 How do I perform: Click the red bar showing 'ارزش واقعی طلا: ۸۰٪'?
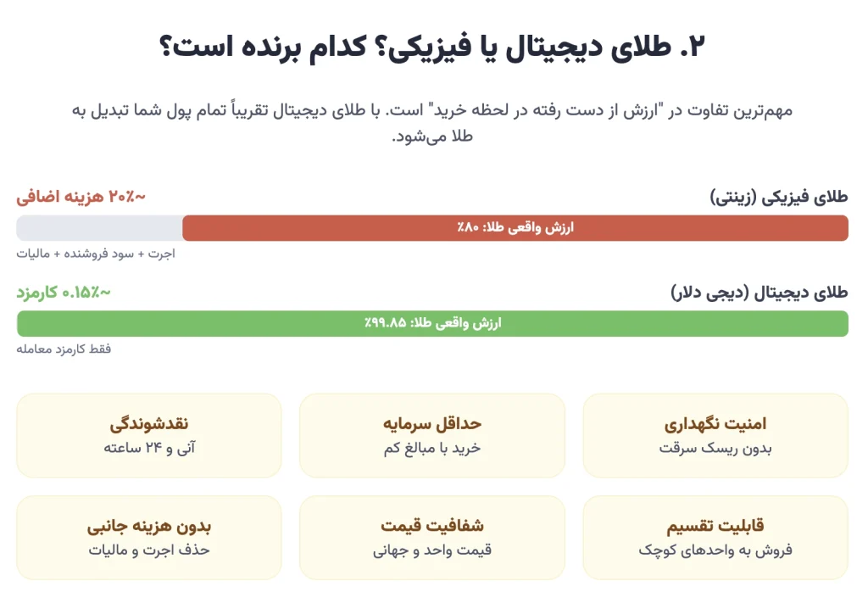[515, 228]
